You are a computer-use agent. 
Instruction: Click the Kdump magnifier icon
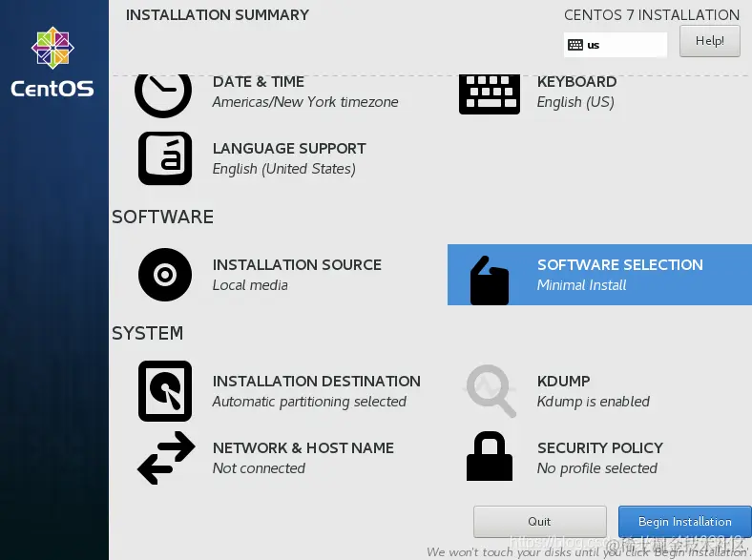coord(491,391)
